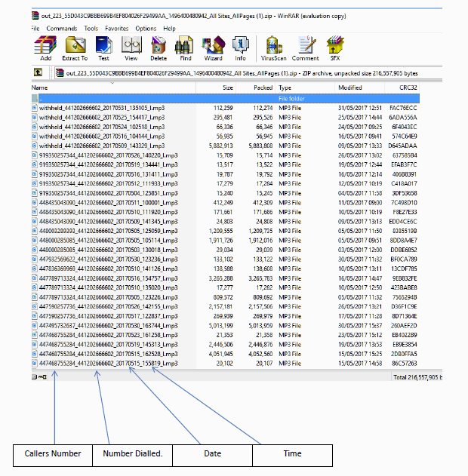The width and height of the screenshot is (468, 476).
Task: Click the Add toolbar icon
Action: tap(45, 48)
